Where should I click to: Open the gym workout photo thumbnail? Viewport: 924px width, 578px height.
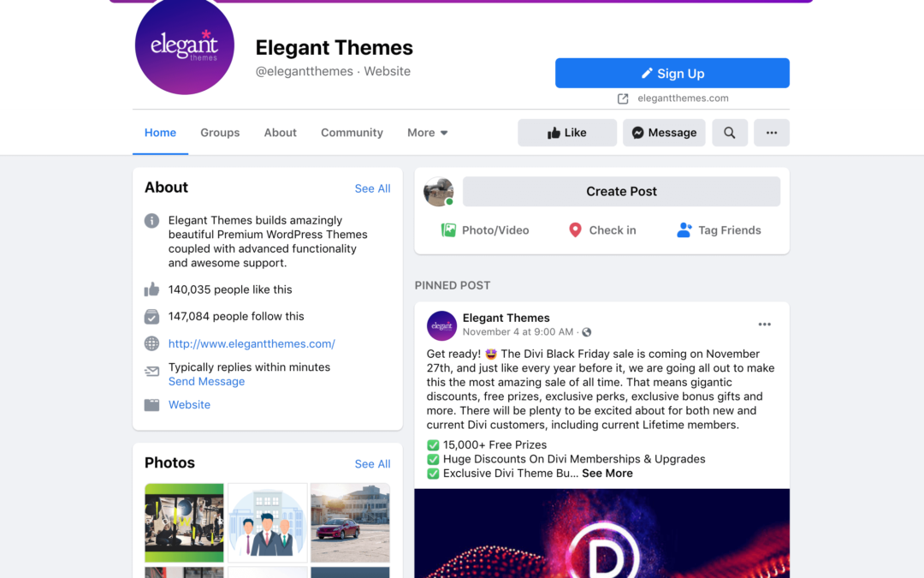(184, 522)
